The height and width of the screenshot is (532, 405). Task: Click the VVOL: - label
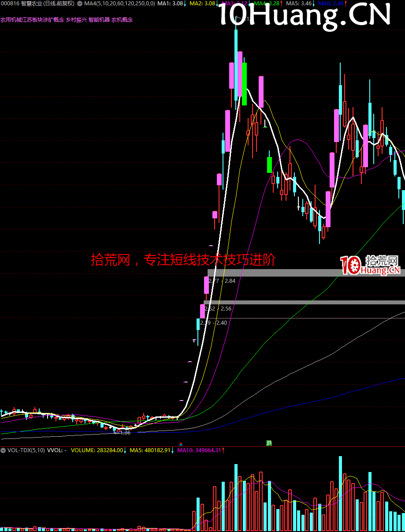(57, 451)
